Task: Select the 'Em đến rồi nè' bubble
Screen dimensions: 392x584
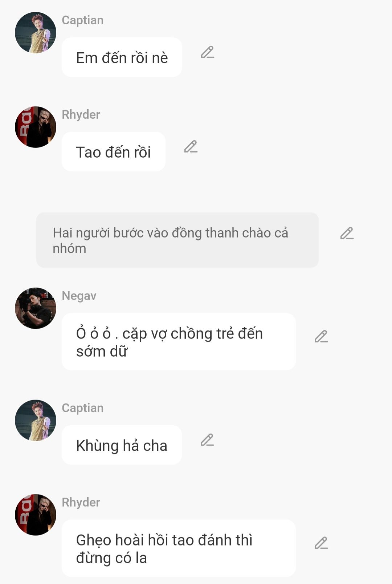Action: pyautogui.click(x=122, y=57)
